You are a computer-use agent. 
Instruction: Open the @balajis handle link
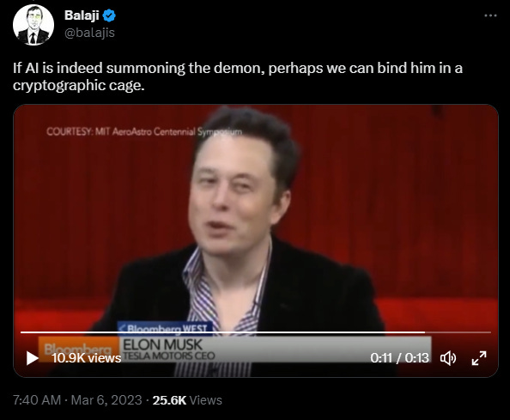89,33
